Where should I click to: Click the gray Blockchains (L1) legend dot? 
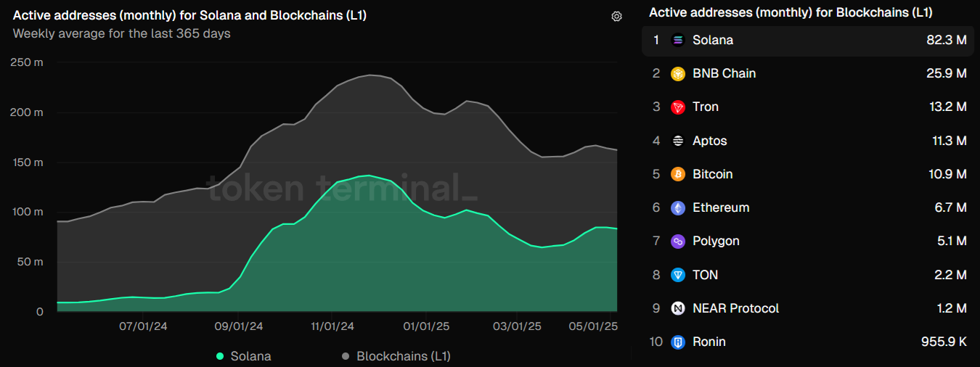pos(346,356)
